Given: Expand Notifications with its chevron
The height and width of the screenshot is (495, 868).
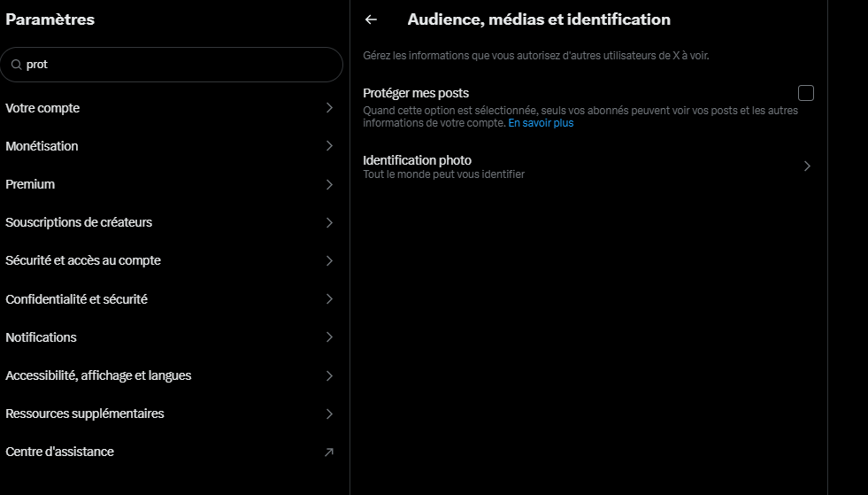Looking at the screenshot, I should tap(329, 337).
